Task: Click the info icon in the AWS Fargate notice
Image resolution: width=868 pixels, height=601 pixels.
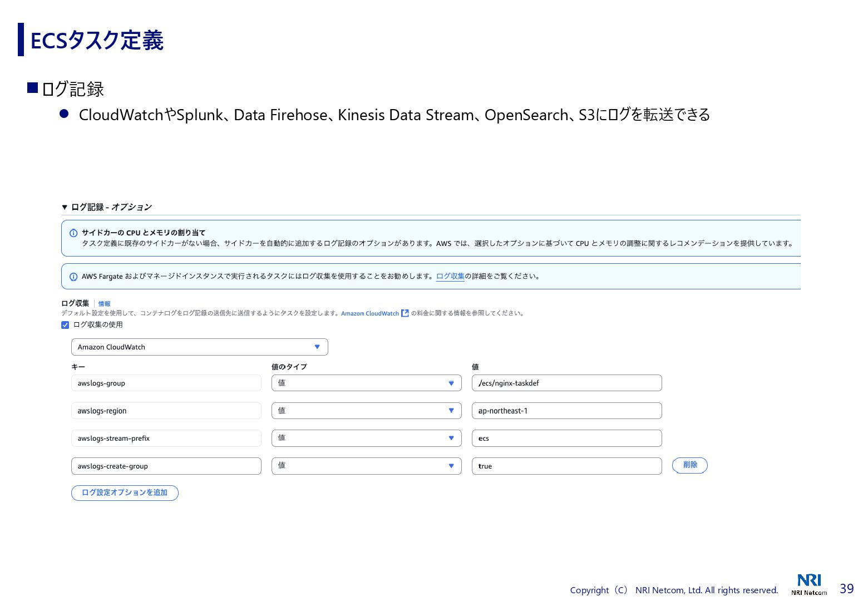Action: [73, 277]
